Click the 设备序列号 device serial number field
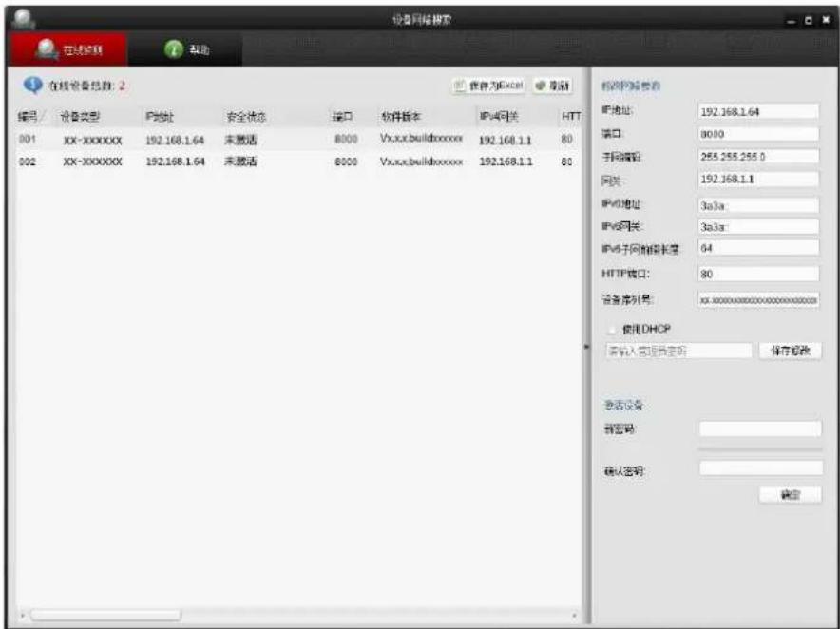 pos(758,300)
